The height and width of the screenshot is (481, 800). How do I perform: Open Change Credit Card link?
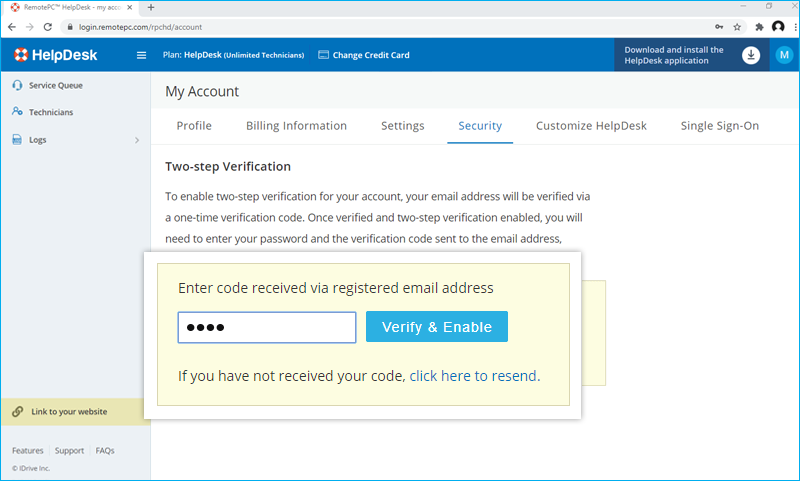click(x=364, y=55)
